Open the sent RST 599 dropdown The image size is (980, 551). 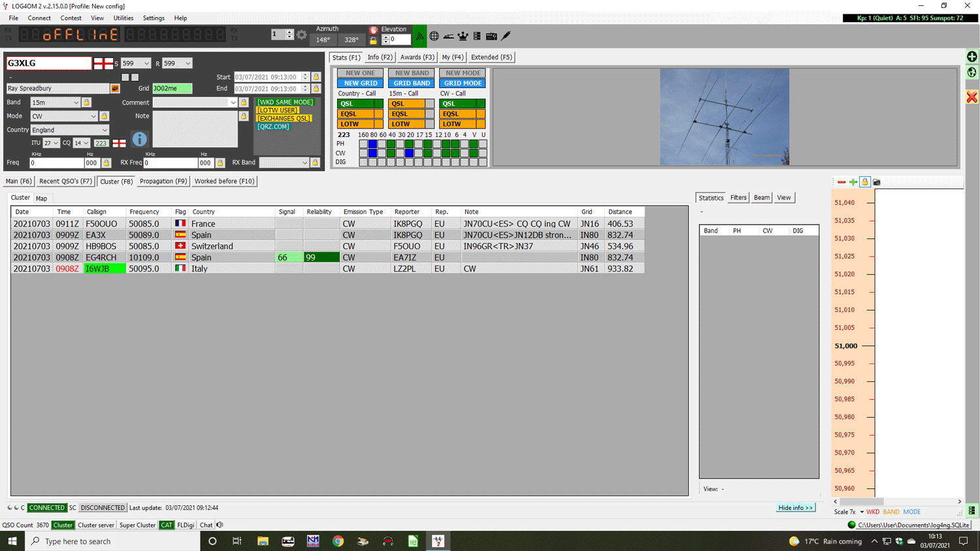(x=146, y=63)
